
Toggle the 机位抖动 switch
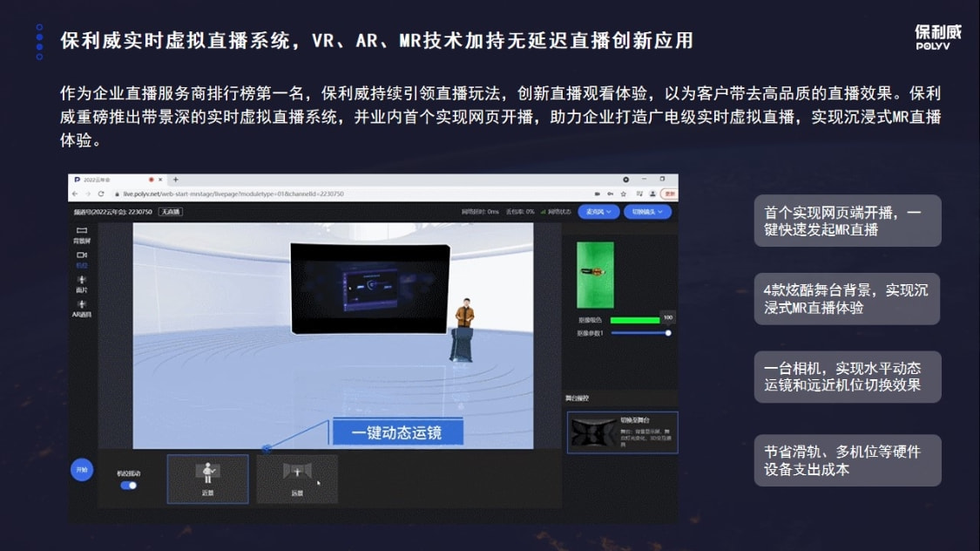point(129,486)
